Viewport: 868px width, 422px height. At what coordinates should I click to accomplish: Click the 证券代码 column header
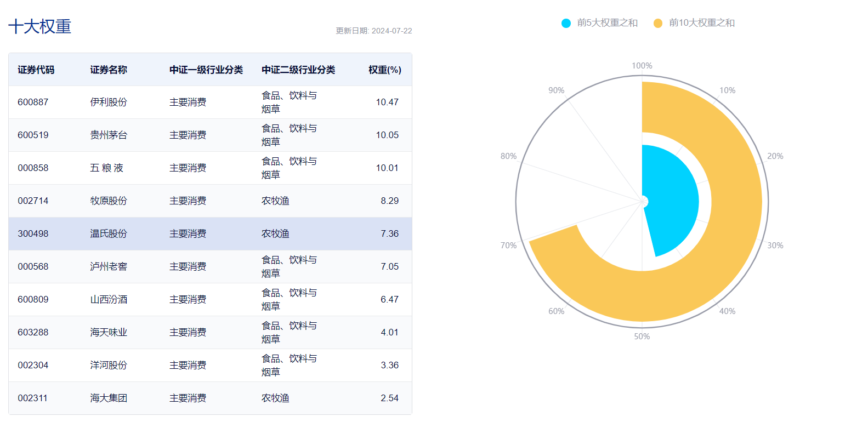tap(36, 70)
